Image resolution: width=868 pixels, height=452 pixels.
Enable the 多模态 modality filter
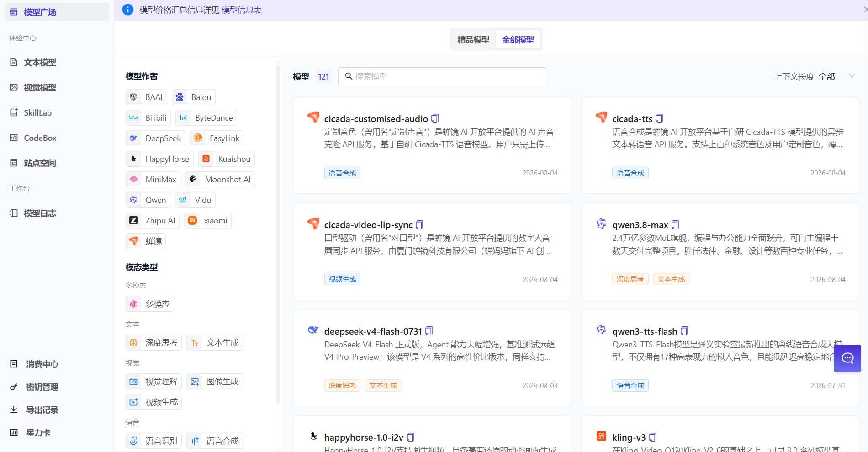point(150,303)
